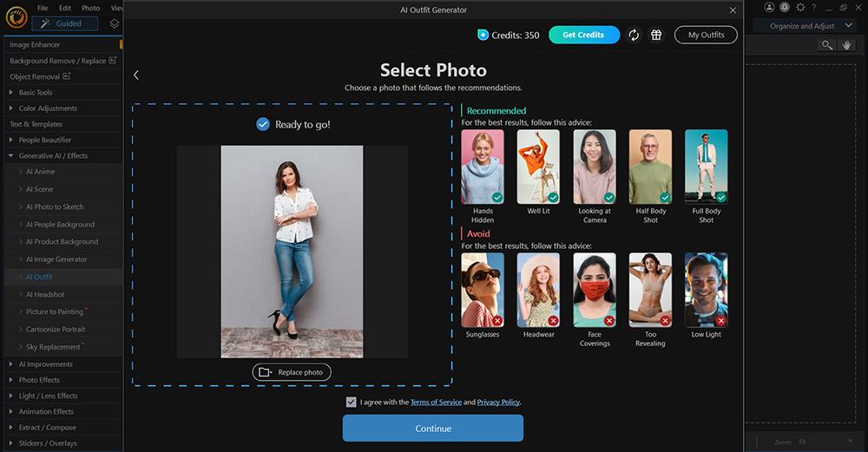Select the hand pan tool
Image resolution: width=868 pixels, height=452 pixels.
pos(846,45)
